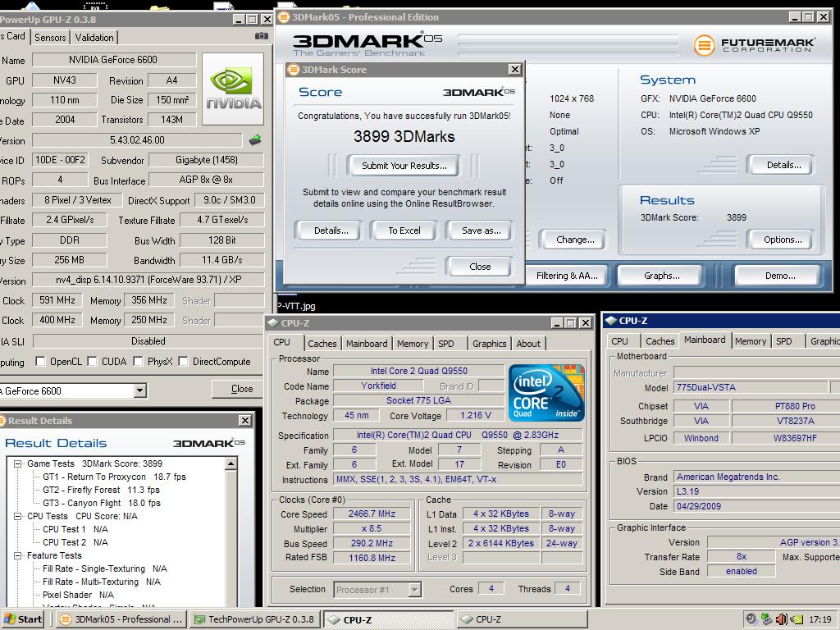Open the About tab in CPU-Z
Viewport: 840px width, 630px height.
pos(528,344)
